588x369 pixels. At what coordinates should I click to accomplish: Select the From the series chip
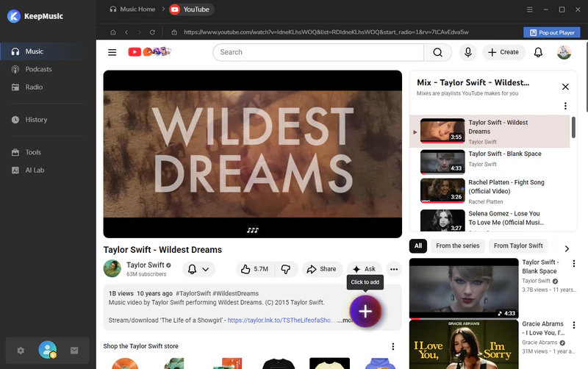click(x=457, y=246)
